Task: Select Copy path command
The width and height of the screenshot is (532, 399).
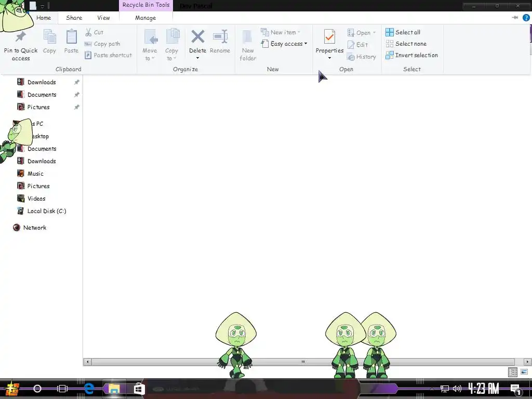Action: tap(102, 44)
